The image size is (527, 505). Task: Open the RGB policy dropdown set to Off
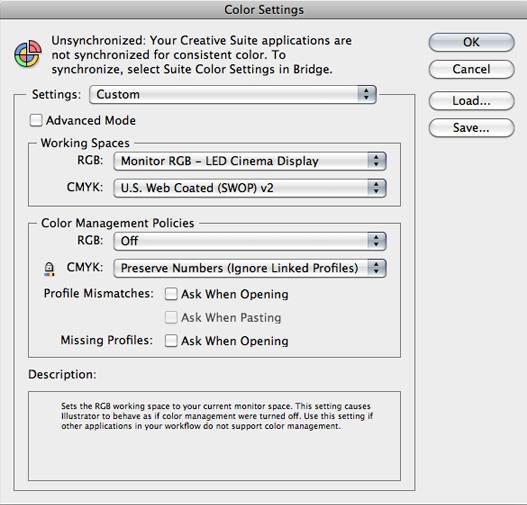point(250,241)
